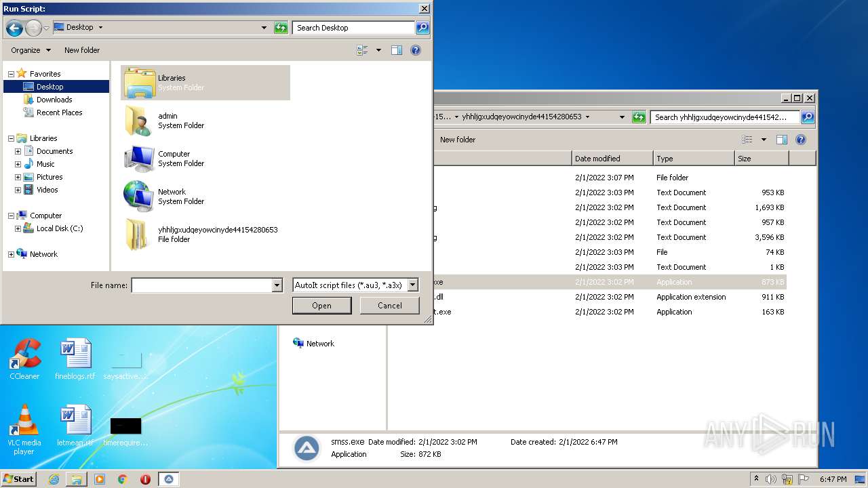The width and height of the screenshot is (868, 488).
Task: Click help icon in background Explorer window
Action: coord(801,140)
